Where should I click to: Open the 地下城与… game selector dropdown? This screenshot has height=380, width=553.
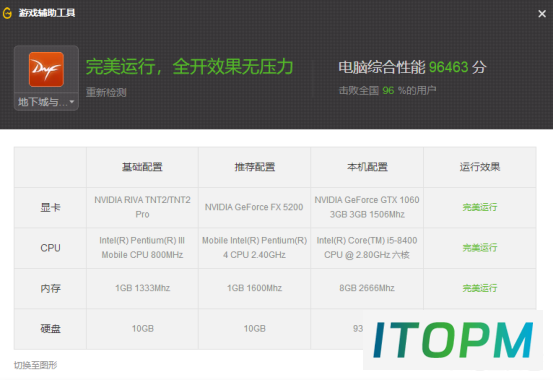tap(46, 102)
